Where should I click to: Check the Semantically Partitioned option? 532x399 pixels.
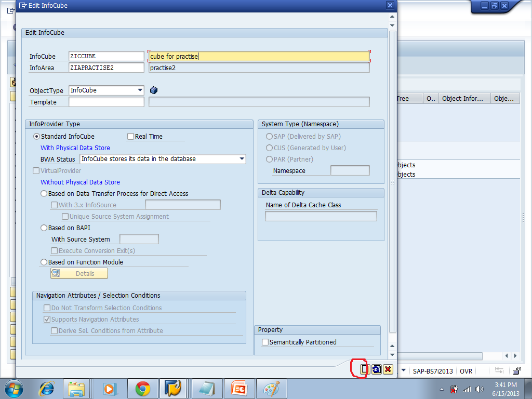click(x=265, y=342)
